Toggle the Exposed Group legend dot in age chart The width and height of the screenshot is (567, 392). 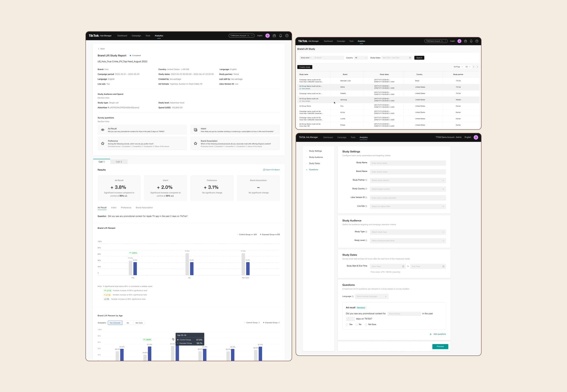[264, 323]
